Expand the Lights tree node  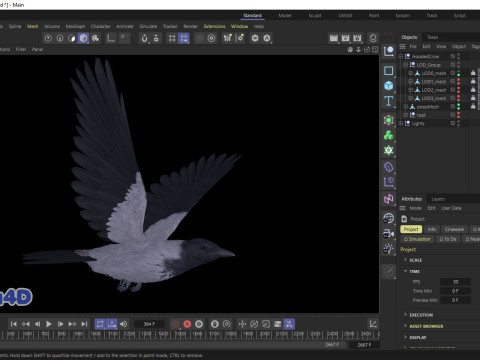[401, 123]
